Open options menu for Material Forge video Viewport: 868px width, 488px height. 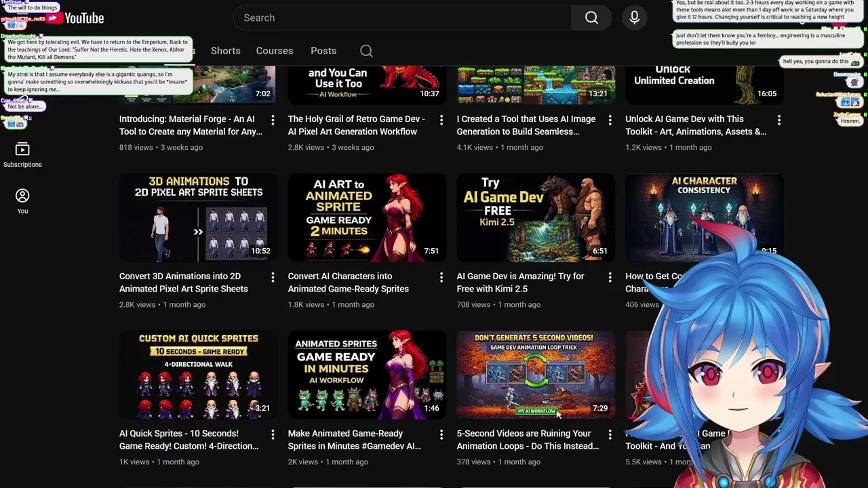(273, 120)
